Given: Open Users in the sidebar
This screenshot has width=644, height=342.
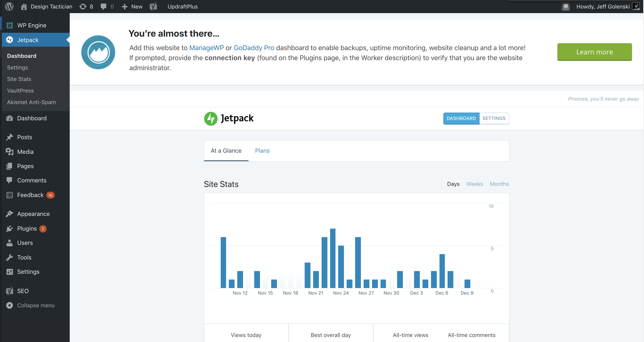Looking at the screenshot, I should (25, 243).
